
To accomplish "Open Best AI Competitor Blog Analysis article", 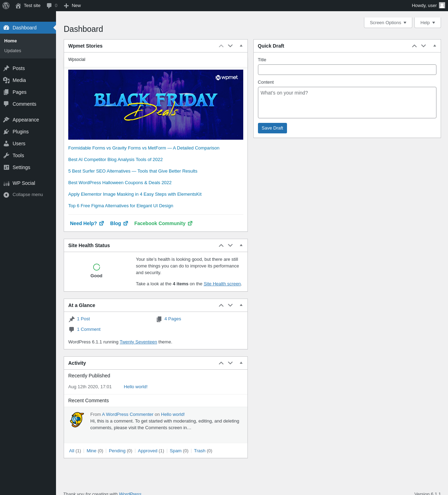I will pos(115,160).
